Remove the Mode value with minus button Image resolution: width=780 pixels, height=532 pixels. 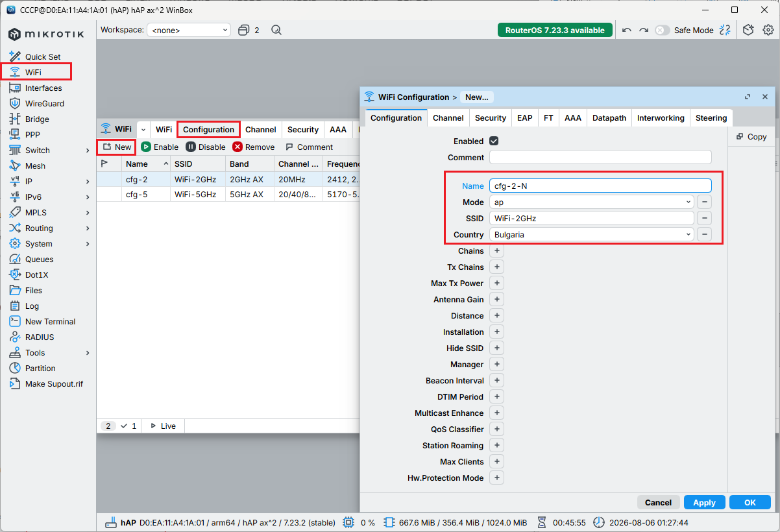tap(705, 202)
